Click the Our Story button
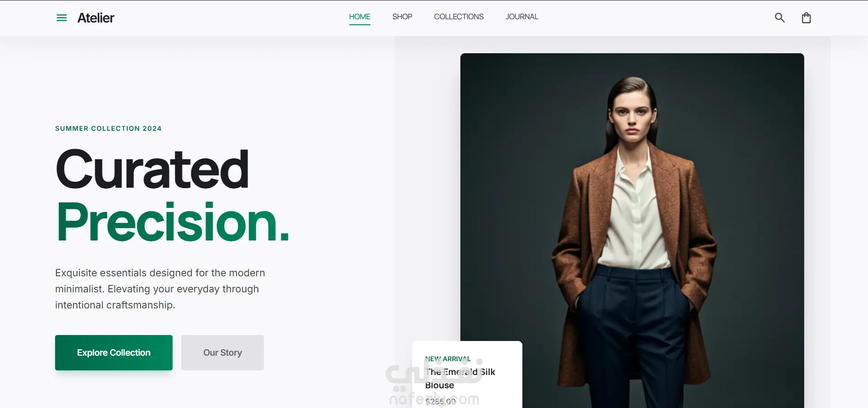The image size is (868, 408). click(x=223, y=352)
